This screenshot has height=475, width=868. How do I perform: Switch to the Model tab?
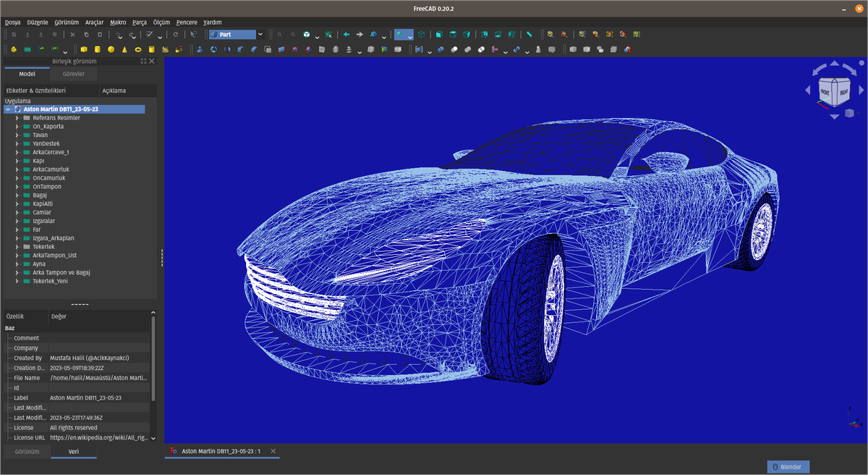[x=27, y=74]
